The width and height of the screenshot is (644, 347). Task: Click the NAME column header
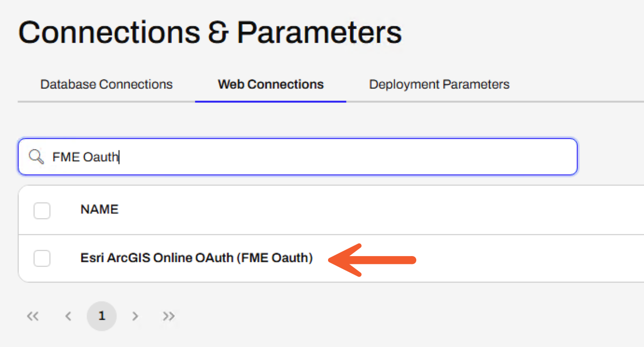tap(99, 209)
